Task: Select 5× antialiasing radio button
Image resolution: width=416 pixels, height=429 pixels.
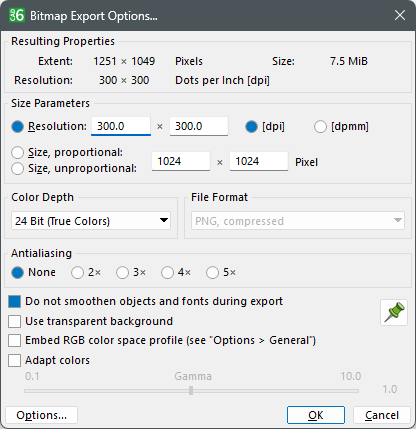Action: tap(212, 273)
